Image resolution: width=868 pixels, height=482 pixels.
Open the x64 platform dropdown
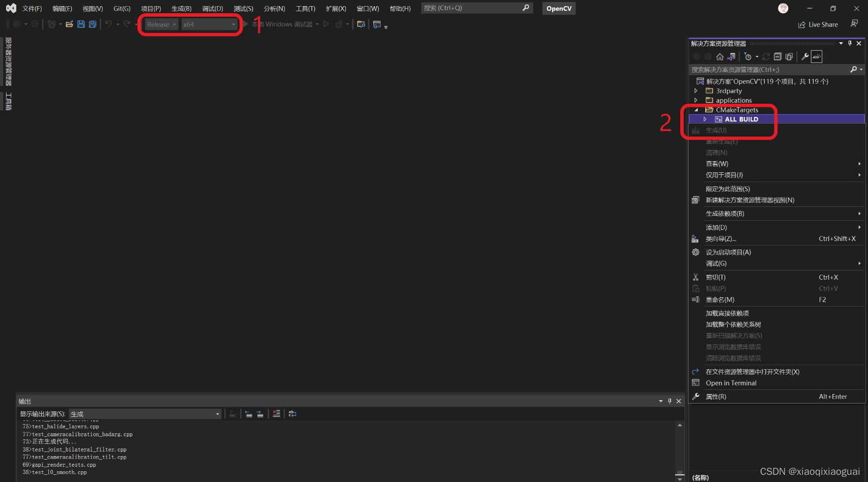tap(233, 24)
